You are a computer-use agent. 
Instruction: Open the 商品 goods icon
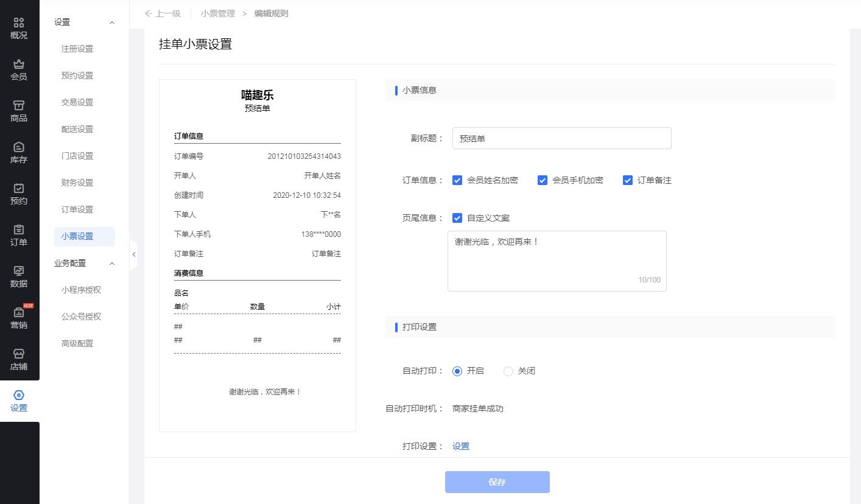[x=19, y=105]
